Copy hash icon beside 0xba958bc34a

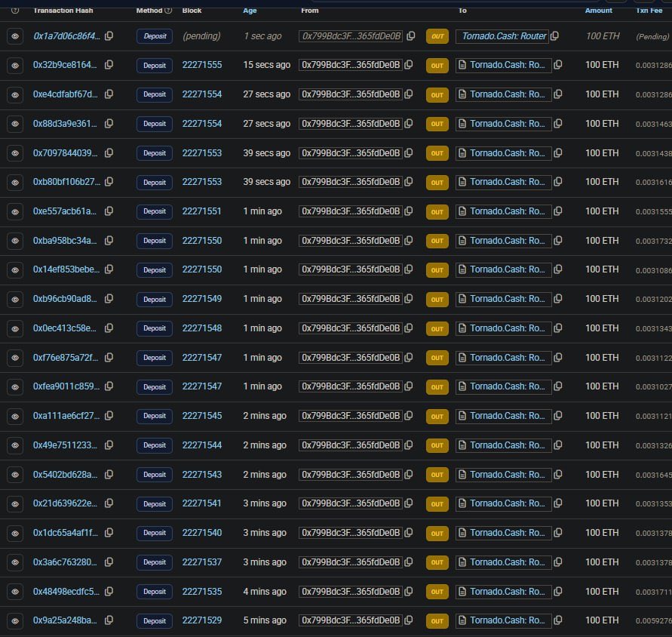click(109, 241)
